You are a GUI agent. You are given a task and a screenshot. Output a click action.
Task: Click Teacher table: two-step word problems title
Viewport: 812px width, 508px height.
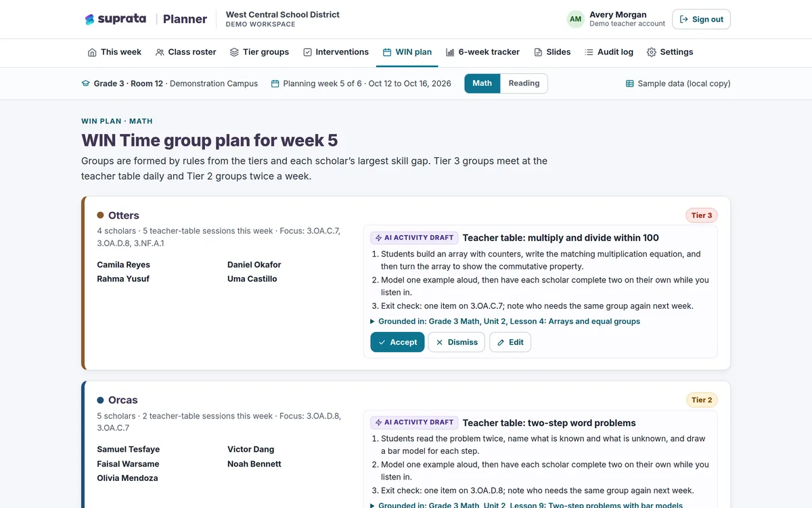(x=549, y=423)
